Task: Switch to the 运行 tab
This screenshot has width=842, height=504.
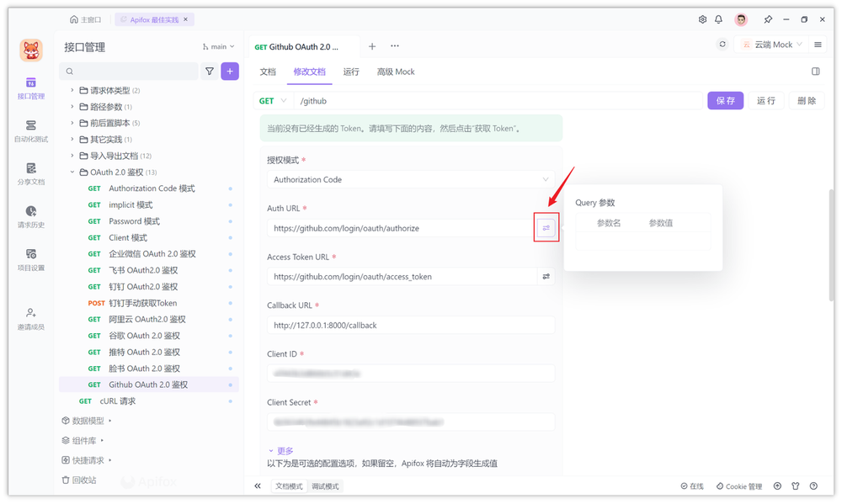Action: [350, 72]
